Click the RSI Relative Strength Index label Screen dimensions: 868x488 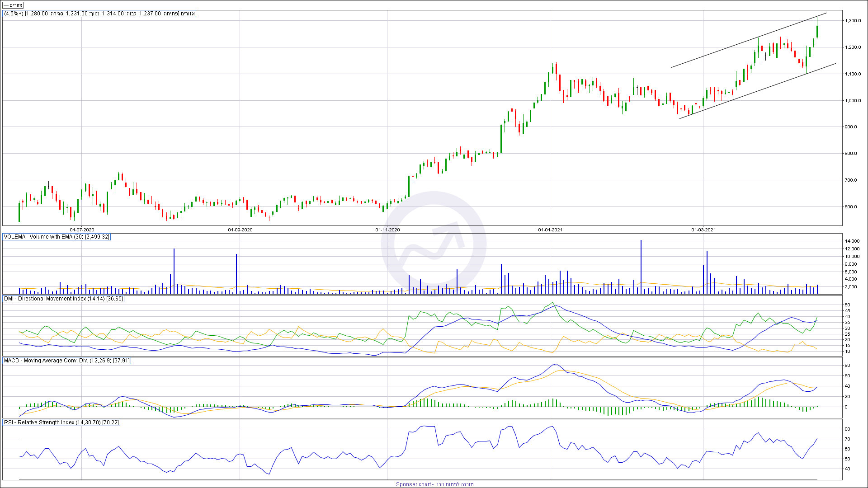61,422
